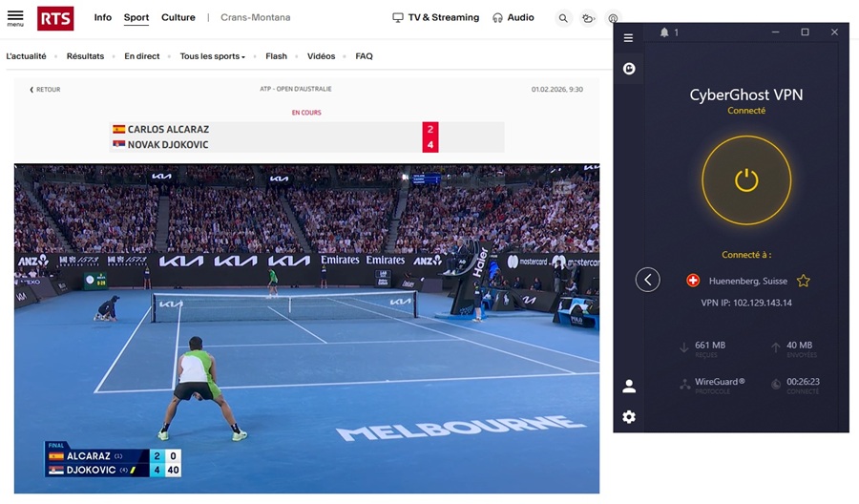Click the RTS logo
Image resolution: width=859 pixels, height=504 pixels.
coord(55,18)
